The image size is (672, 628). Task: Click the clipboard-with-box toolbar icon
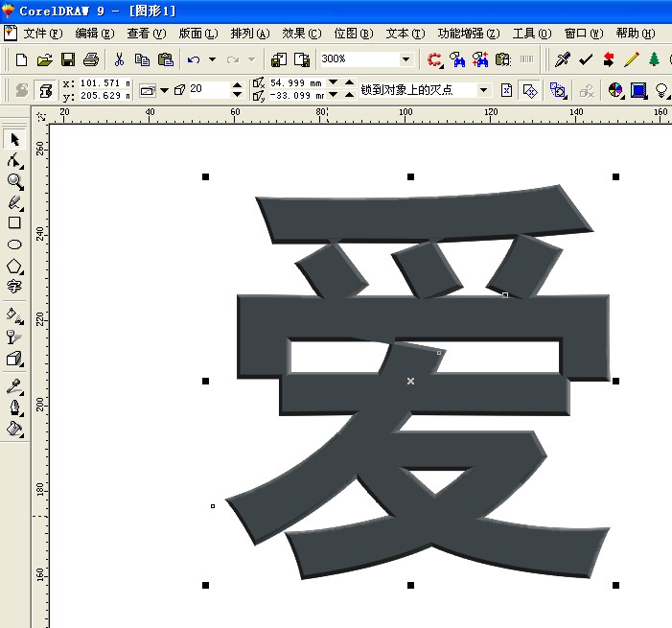(503, 59)
